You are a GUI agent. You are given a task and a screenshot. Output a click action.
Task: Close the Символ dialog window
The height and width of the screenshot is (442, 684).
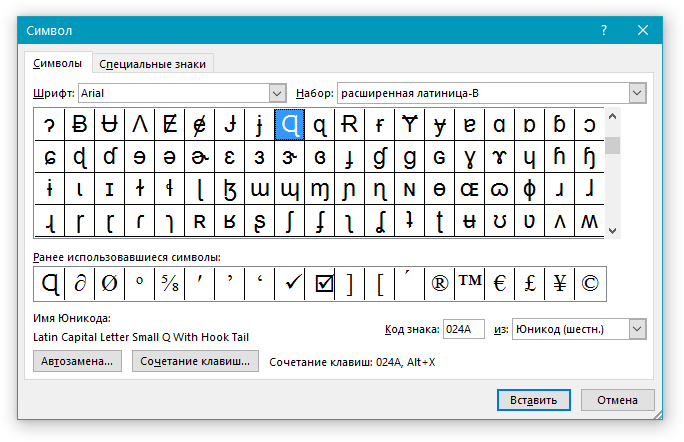point(643,30)
